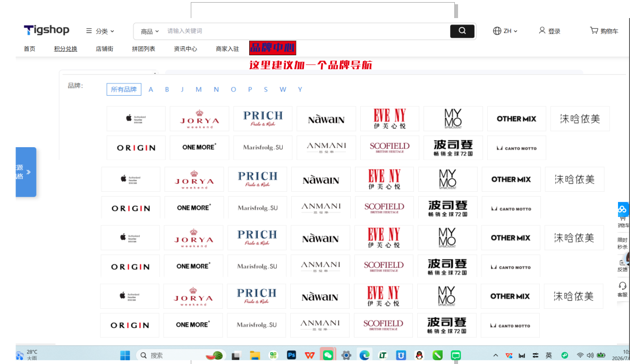
Task: Open the volume speaker tray icon
Action: pyautogui.click(x=590, y=355)
